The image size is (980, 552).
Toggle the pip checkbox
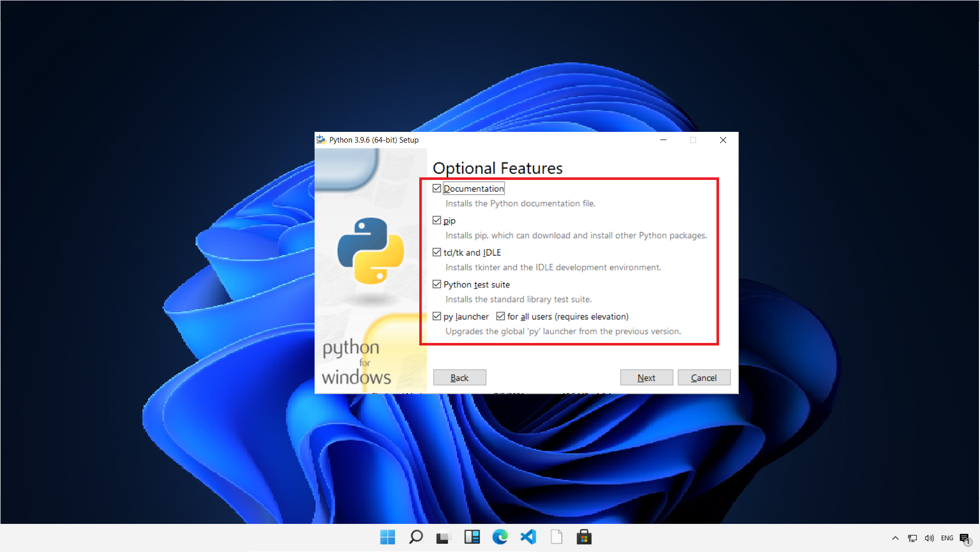(437, 220)
